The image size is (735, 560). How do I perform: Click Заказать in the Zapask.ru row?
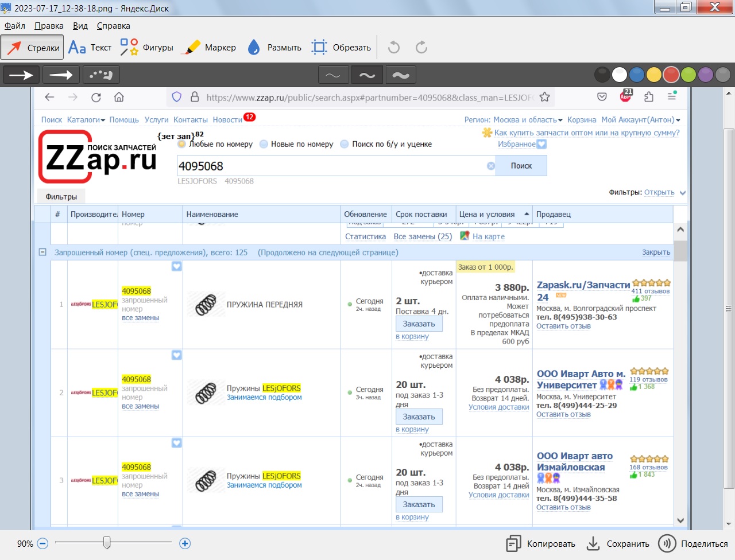[x=419, y=324]
